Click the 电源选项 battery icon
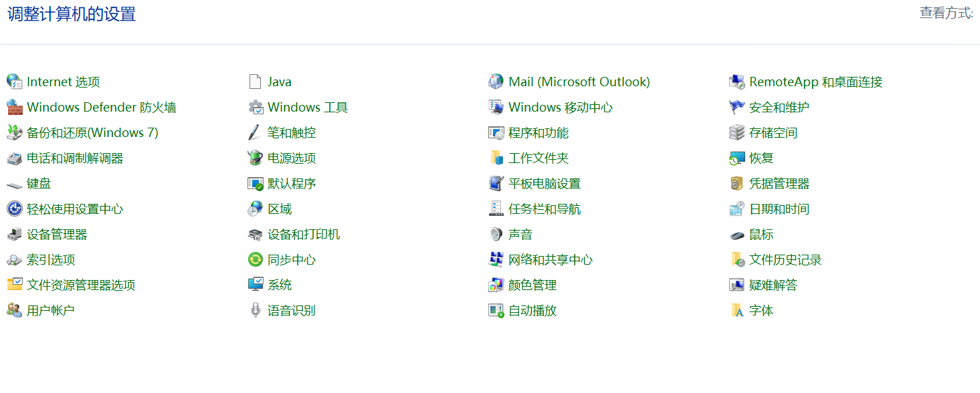 tap(256, 158)
